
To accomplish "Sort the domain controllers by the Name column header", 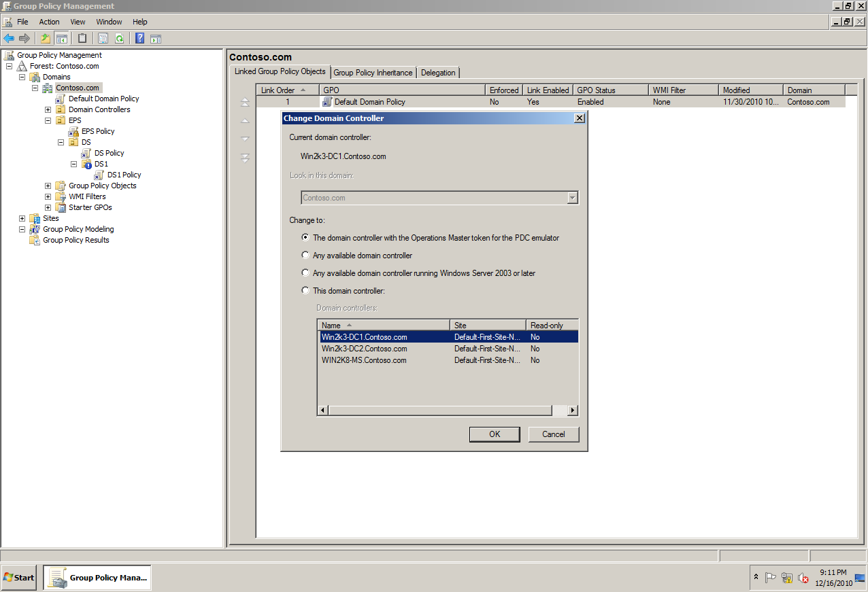I will click(x=384, y=326).
